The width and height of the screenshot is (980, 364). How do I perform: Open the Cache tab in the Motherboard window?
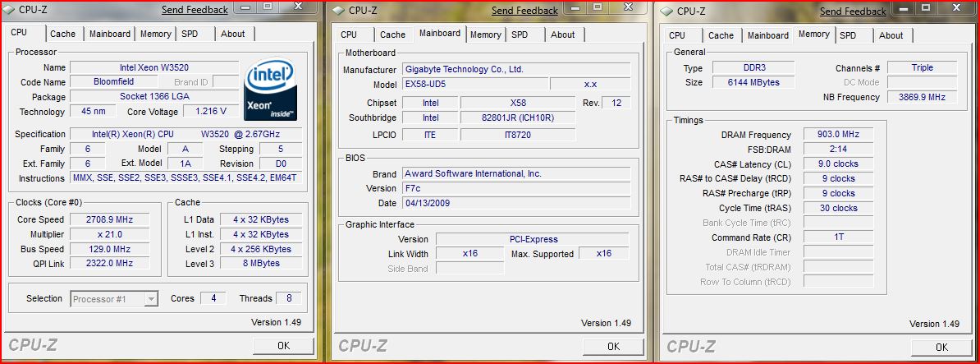392,35
